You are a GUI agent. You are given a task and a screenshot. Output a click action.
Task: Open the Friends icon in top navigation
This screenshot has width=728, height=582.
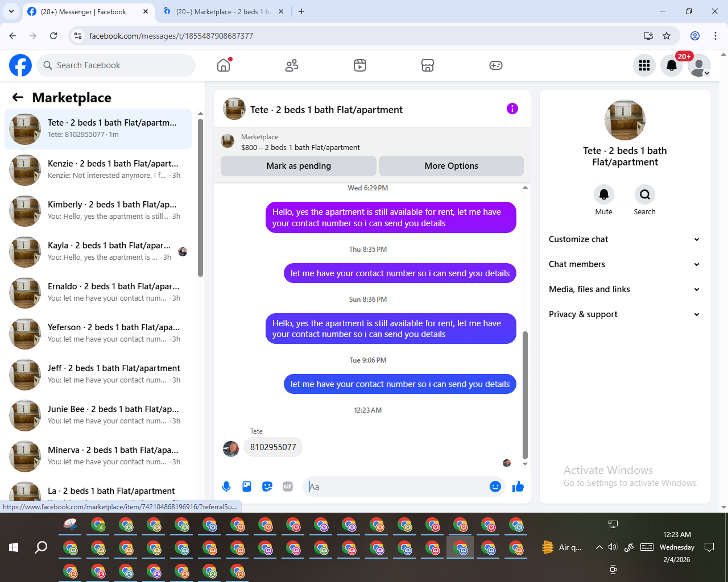(x=292, y=65)
